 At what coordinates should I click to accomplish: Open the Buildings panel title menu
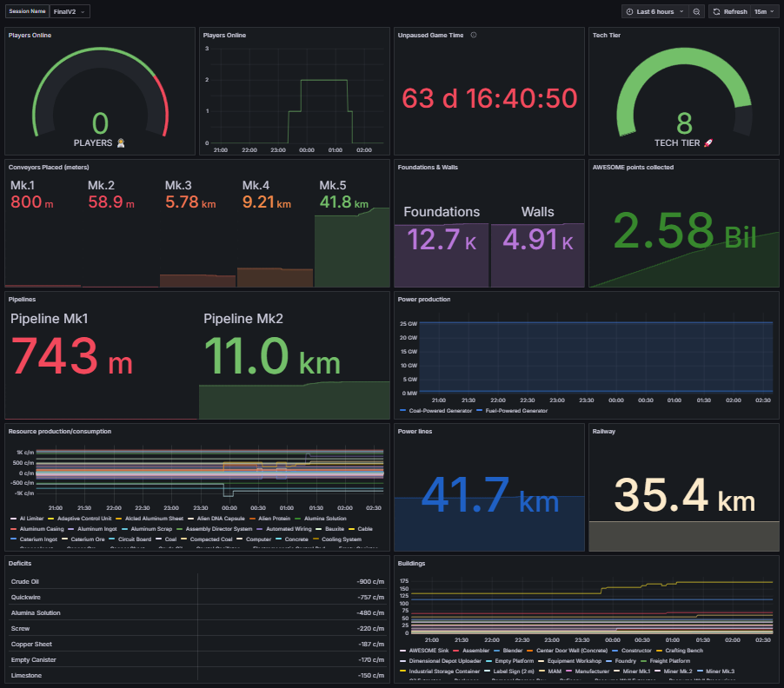(411, 563)
